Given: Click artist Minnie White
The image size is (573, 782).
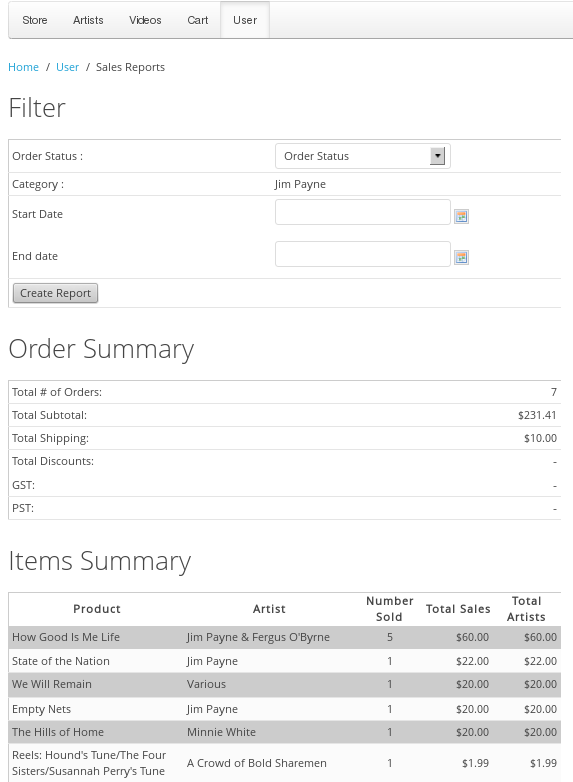Looking at the screenshot, I should pos(221,732).
